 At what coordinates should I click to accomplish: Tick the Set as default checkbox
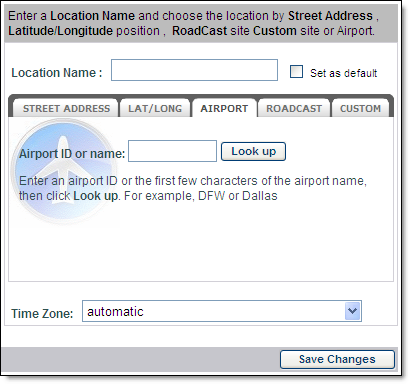pos(296,72)
